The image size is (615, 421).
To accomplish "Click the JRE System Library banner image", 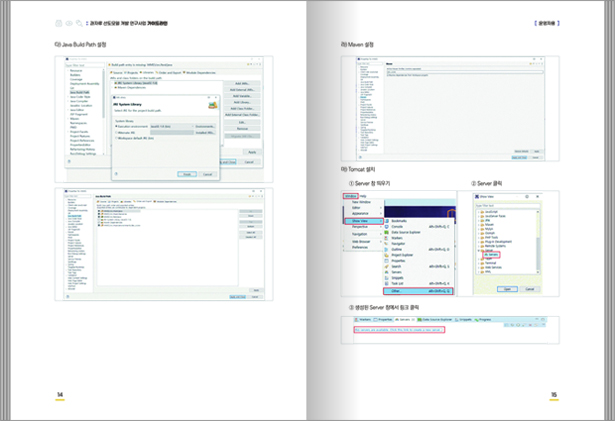I will (x=213, y=105).
